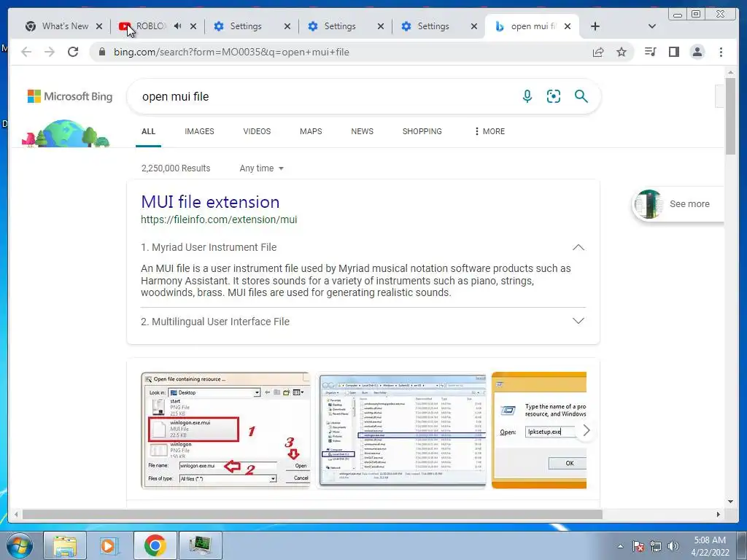Click the network tray icon
The height and width of the screenshot is (560, 747).
(x=656, y=546)
